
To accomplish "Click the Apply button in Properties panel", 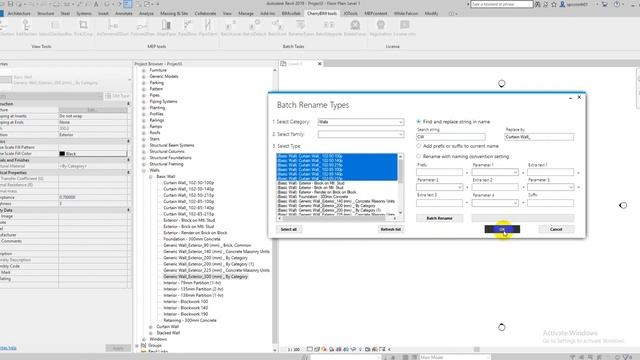I will [x=118, y=348].
